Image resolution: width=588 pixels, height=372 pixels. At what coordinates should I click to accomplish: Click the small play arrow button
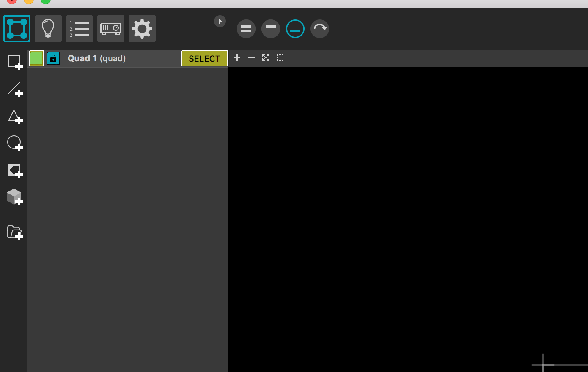[220, 21]
